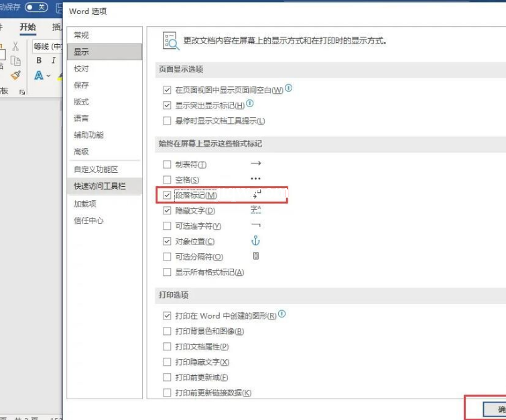Open clipboard pane launcher arrow
Viewport: 506px width, 420px height.
(22, 92)
